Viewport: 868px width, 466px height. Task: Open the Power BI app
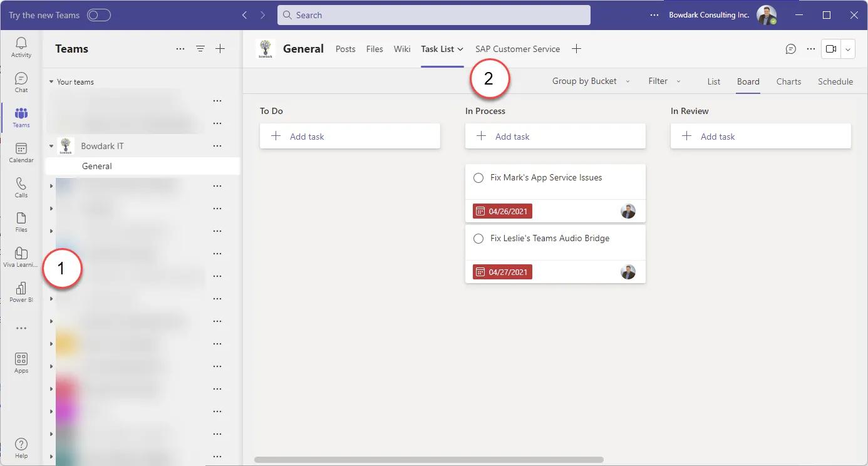point(21,293)
